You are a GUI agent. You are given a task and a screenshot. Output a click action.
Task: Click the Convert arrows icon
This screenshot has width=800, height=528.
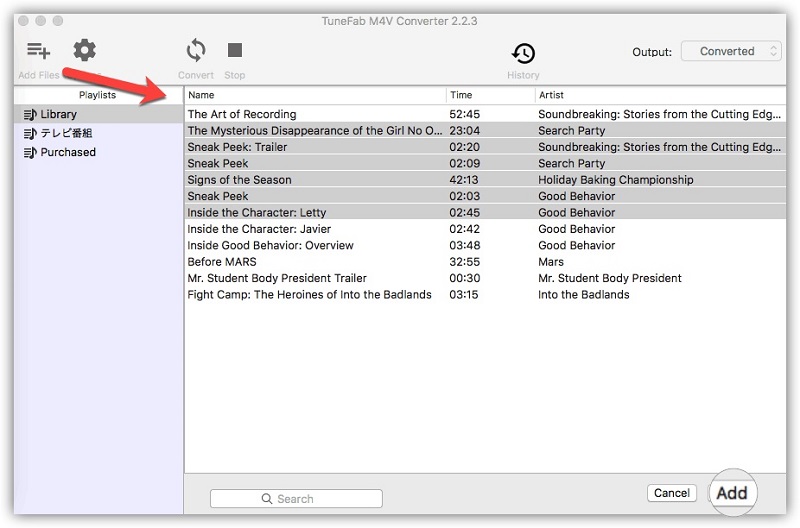tap(196, 51)
